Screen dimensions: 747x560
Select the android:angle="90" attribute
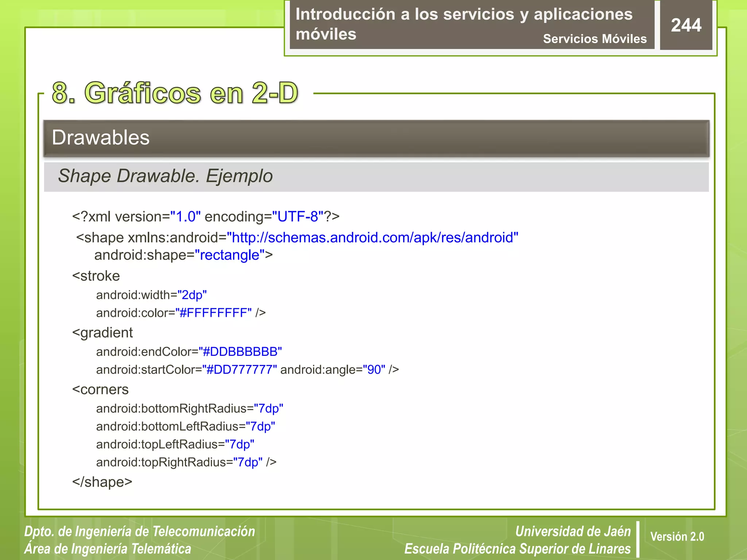333,370
